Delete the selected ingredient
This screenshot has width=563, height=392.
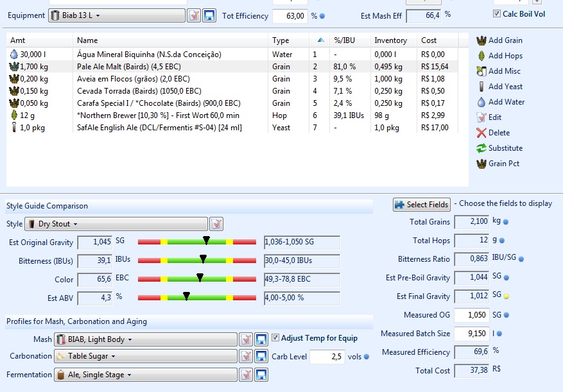point(493,133)
